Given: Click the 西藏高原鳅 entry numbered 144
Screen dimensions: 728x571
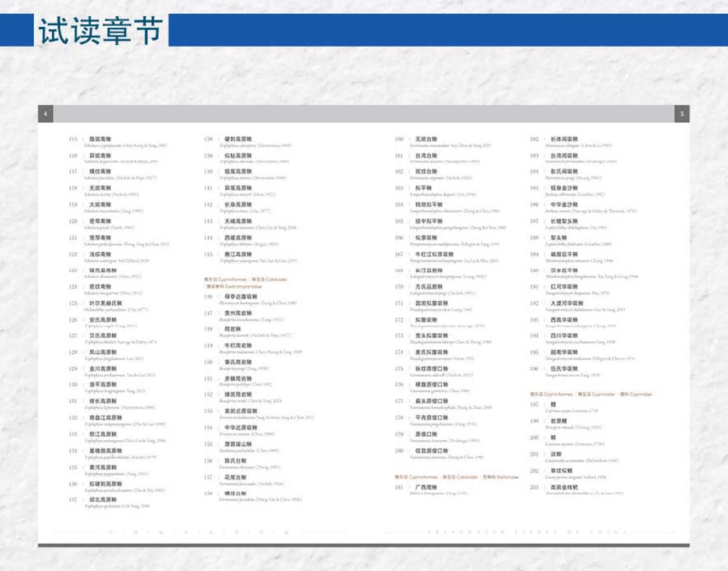Looking at the screenshot, I should (237, 237).
